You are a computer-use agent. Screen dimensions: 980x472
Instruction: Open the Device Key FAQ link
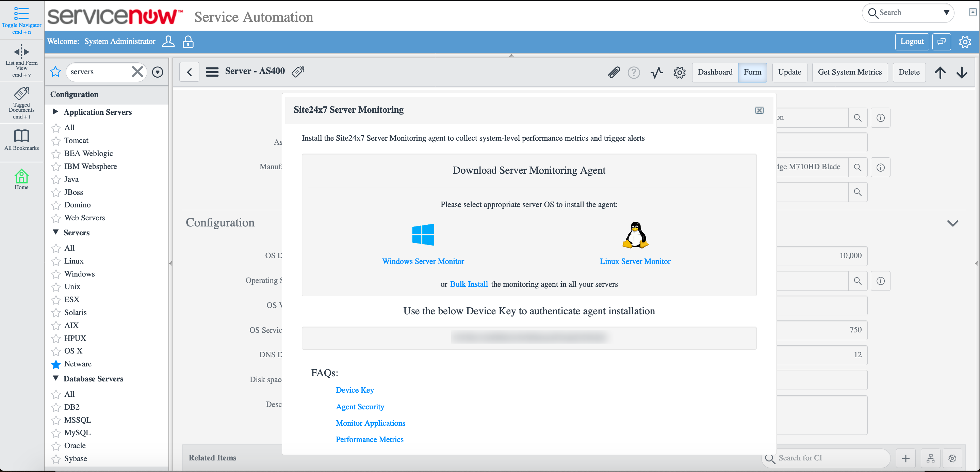(354, 390)
